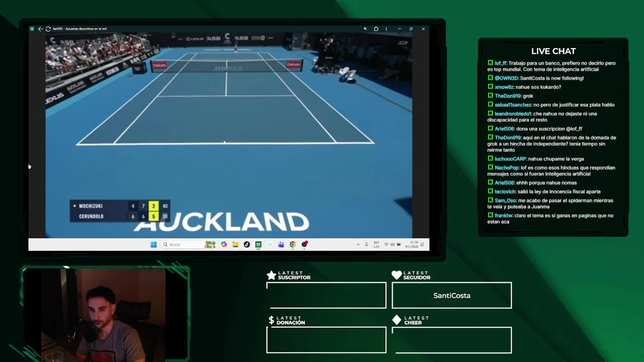Screen dimensions: 644x362
Task: Click the MOCHIZUKI name on scoreboard
Action: click(x=91, y=206)
